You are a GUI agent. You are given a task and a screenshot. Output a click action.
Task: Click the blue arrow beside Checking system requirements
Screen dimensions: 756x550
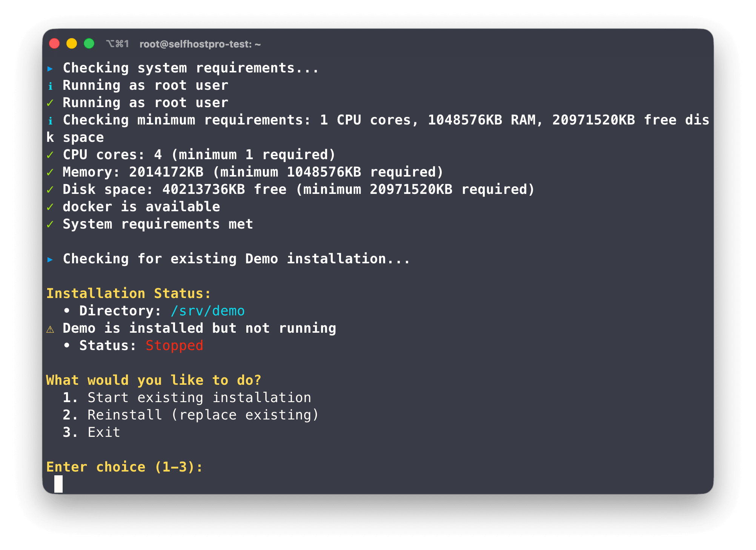(x=51, y=68)
